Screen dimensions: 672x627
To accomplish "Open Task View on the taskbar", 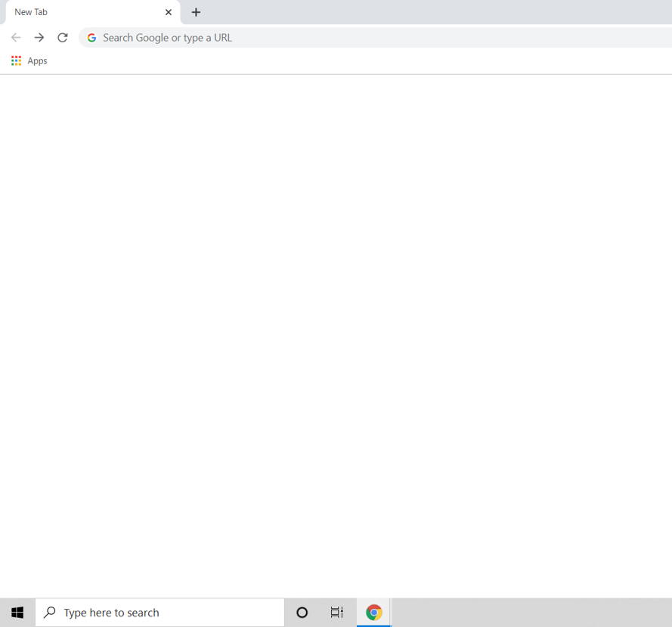I will pyautogui.click(x=337, y=613).
